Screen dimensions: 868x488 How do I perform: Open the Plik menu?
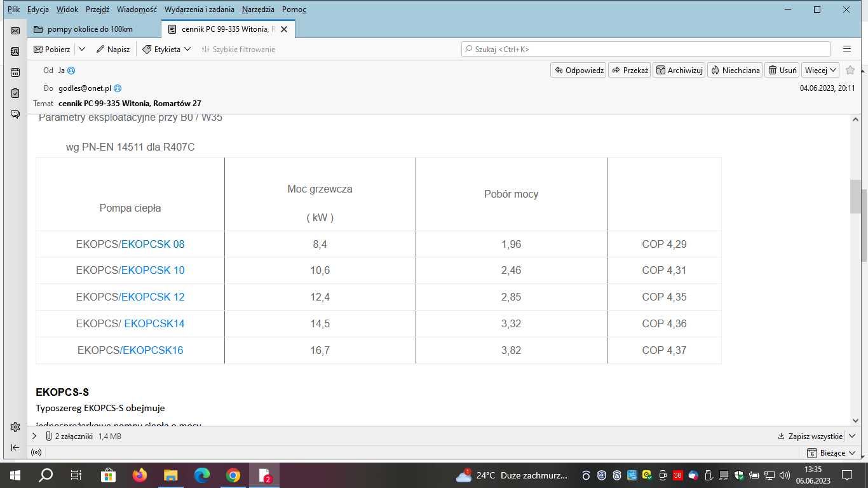pos(13,10)
